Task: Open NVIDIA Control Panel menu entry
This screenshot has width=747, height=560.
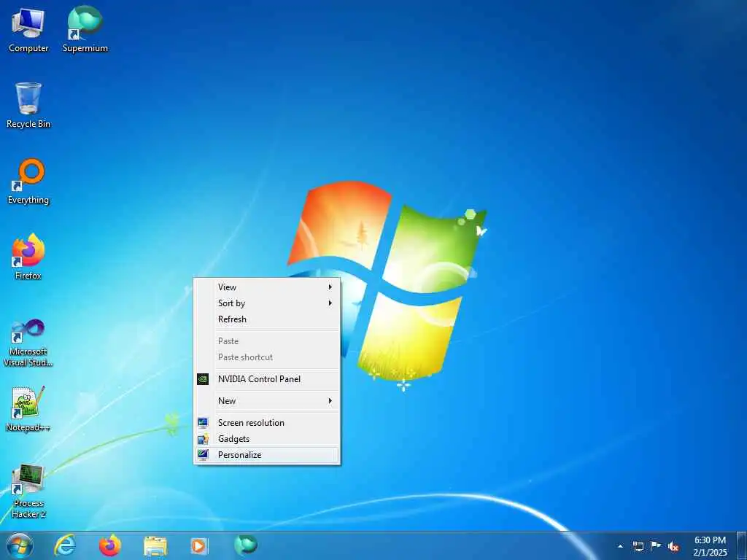Action: tap(267, 379)
